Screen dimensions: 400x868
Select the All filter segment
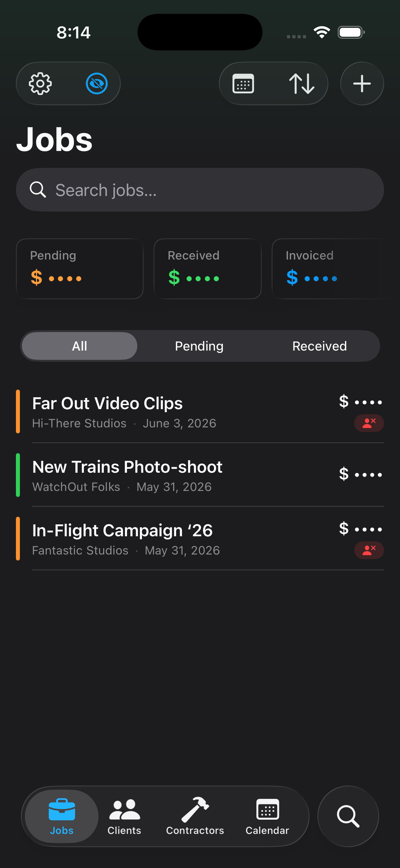[x=80, y=346]
